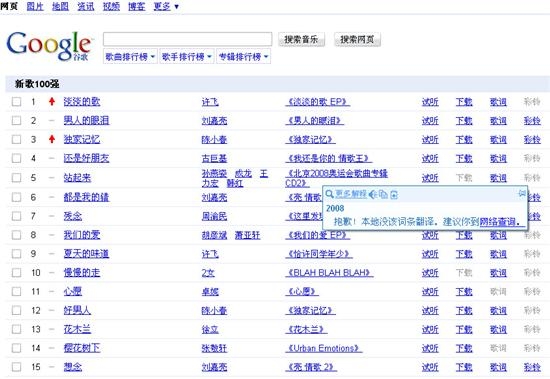The image size is (550, 379).
Task: Open the song link 夏天的味道
Action: point(86,253)
